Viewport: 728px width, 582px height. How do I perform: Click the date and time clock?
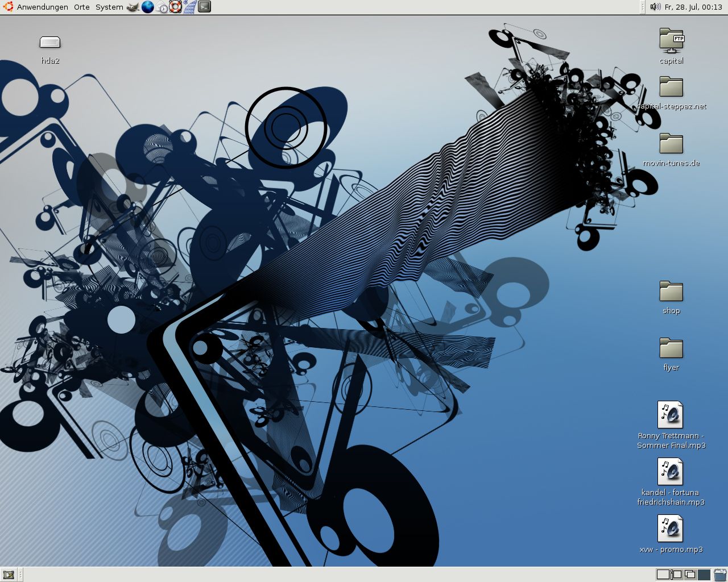pyautogui.click(x=693, y=7)
